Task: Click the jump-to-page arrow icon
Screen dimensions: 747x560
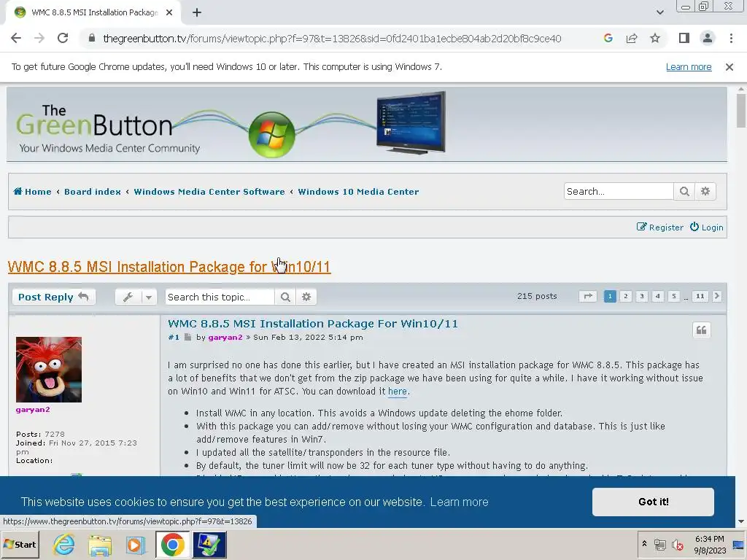Action: 588,296
